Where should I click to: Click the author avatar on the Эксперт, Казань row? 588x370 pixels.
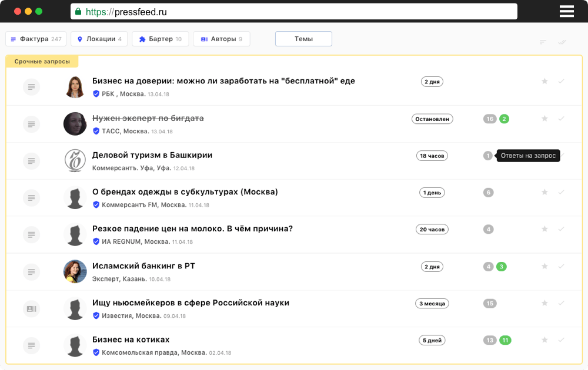coord(75,271)
